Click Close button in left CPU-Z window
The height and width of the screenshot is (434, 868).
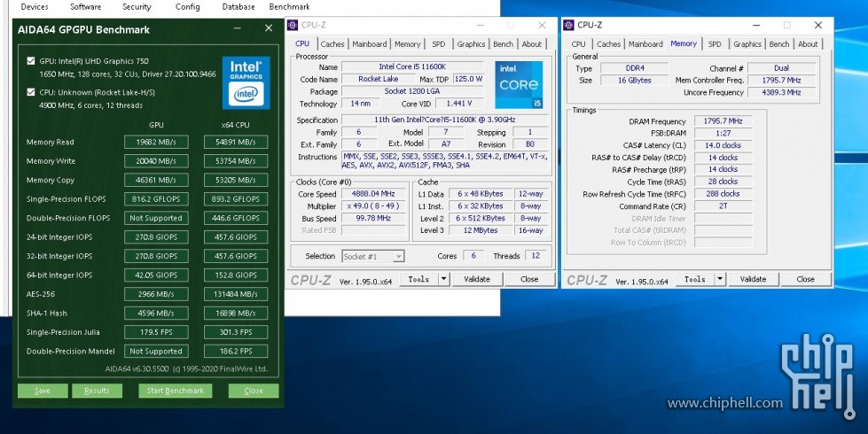[x=529, y=279]
